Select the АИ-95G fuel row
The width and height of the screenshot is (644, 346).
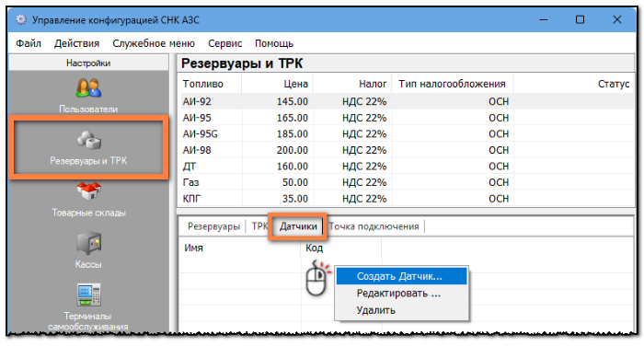coord(407,134)
